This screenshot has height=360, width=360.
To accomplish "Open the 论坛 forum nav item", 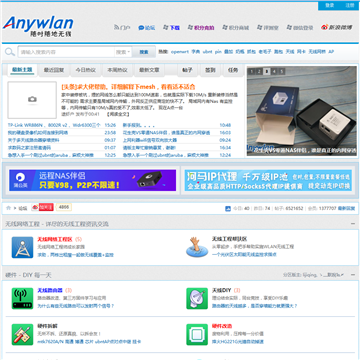I will pos(147,28).
